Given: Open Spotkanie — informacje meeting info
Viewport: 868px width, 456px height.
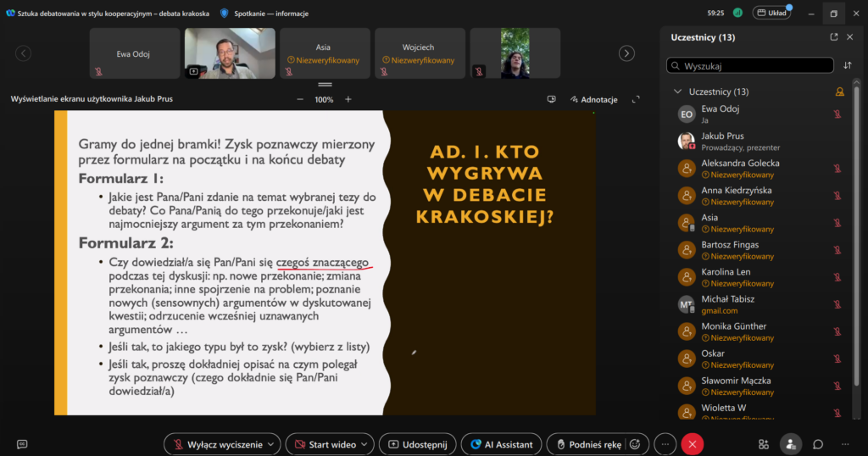Looking at the screenshot, I should click(271, 14).
